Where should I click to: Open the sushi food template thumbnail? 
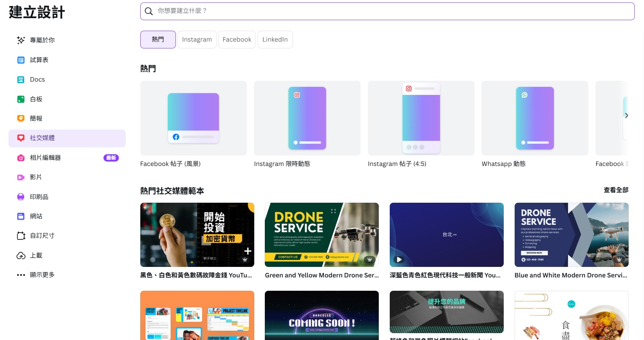point(572,315)
